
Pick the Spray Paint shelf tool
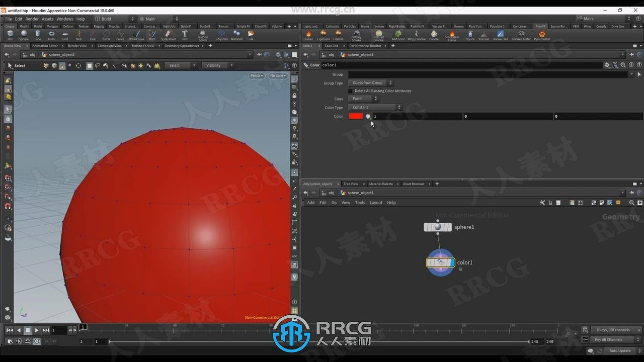coord(169,35)
